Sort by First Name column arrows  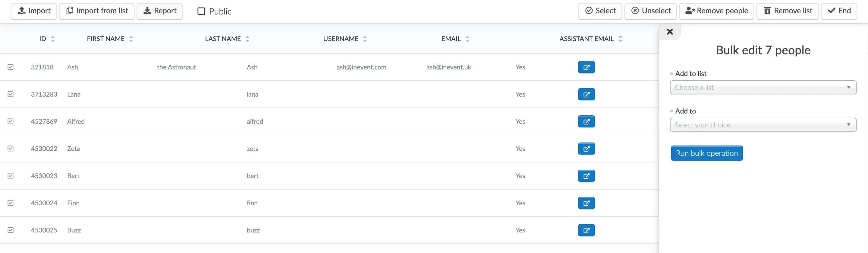[x=131, y=39]
